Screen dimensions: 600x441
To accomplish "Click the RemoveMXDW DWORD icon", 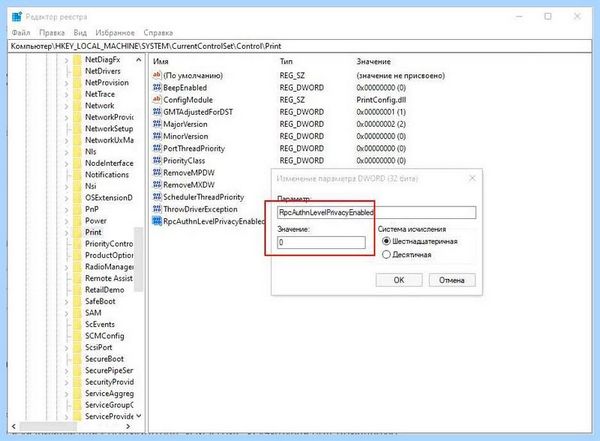I will (x=157, y=185).
